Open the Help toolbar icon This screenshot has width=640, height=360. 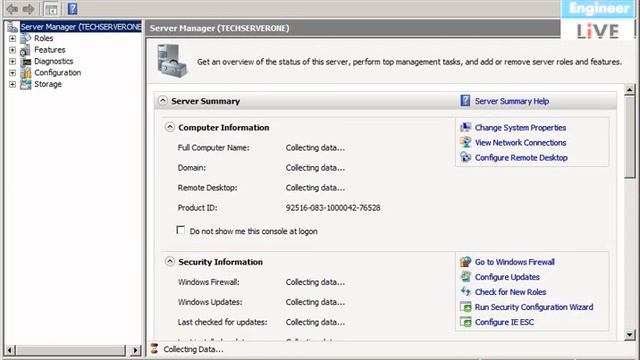point(73,9)
